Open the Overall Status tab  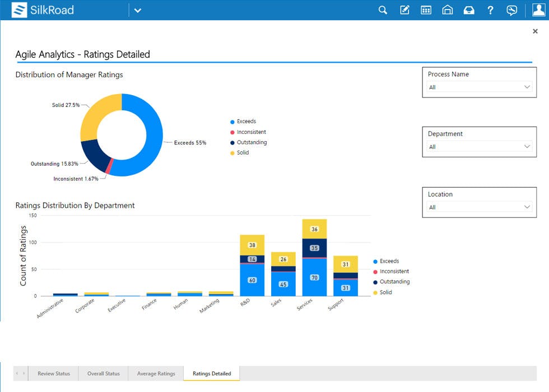103,373
